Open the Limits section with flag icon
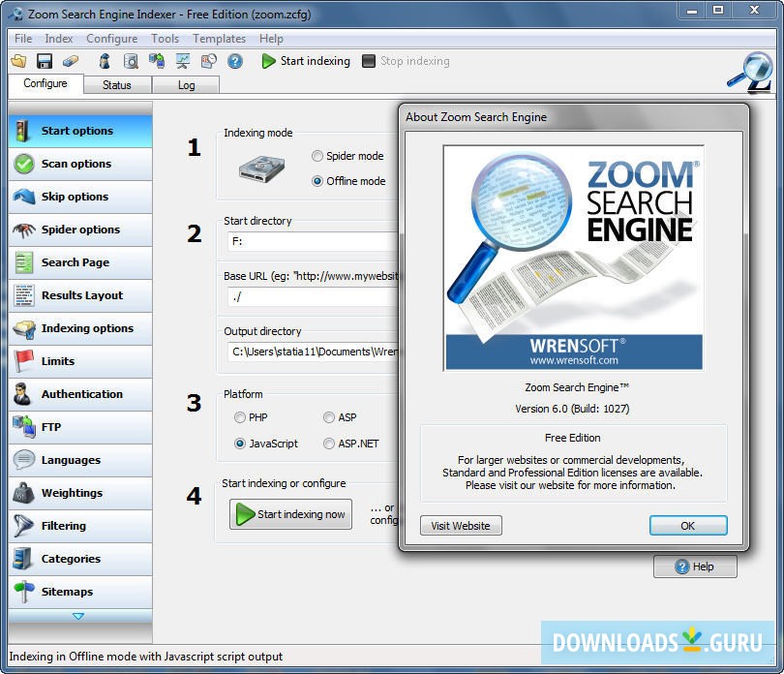This screenshot has height=674, width=784. [58, 361]
